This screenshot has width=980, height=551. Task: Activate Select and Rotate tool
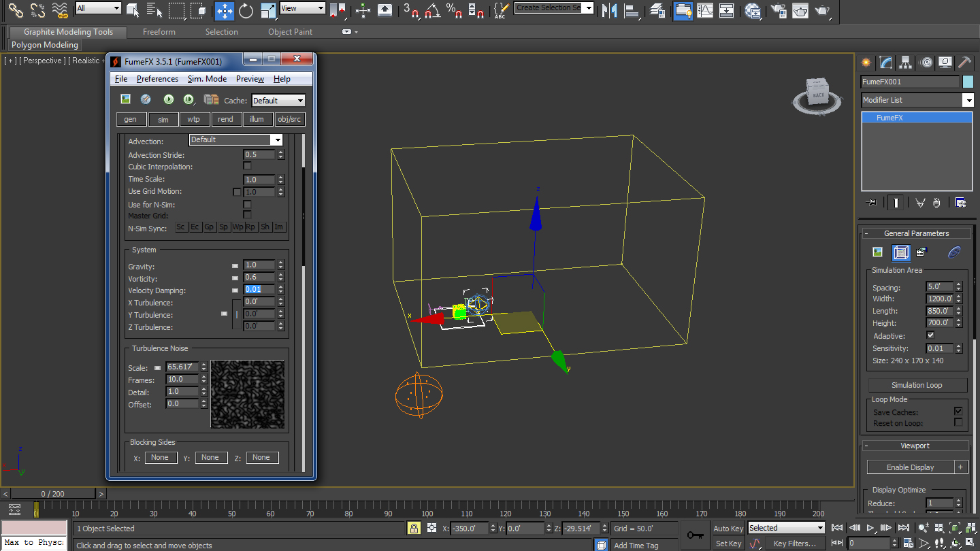point(246,10)
